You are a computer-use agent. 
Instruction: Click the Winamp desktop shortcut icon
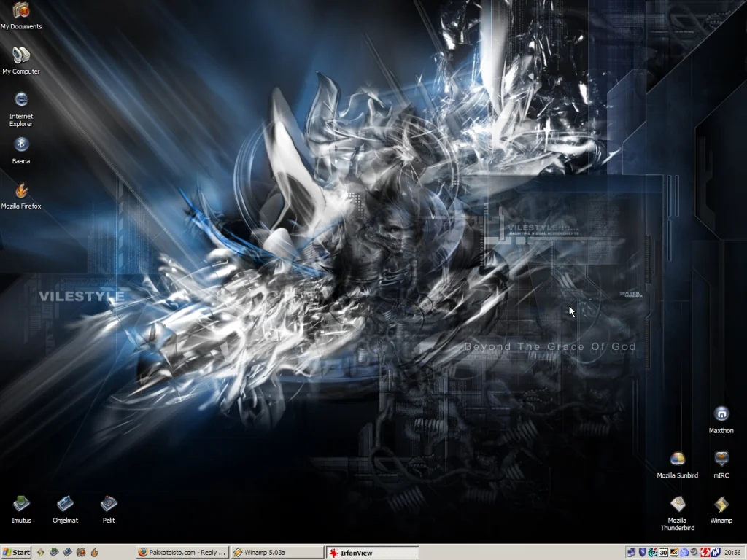click(x=721, y=504)
